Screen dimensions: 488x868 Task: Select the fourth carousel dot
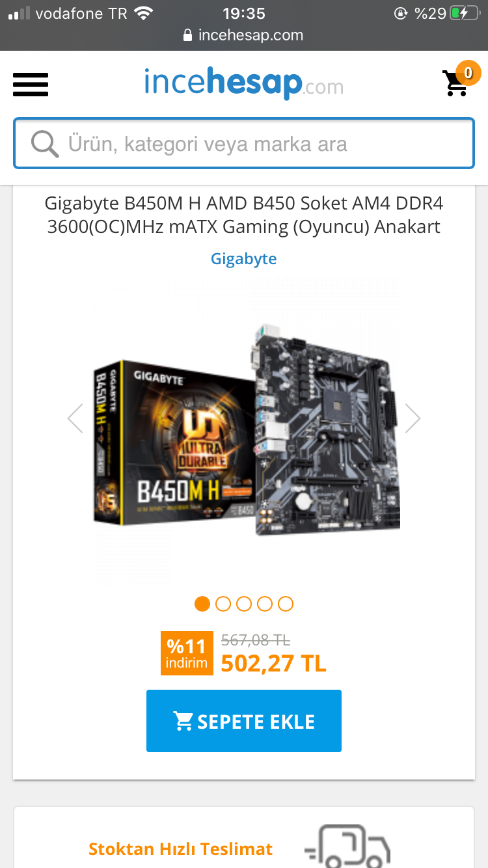point(265,604)
